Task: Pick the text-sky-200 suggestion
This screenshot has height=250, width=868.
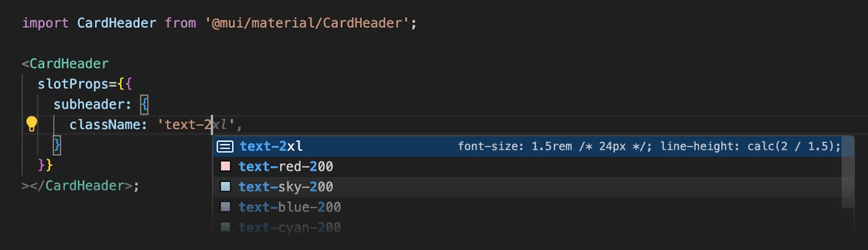Action: point(286,187)
